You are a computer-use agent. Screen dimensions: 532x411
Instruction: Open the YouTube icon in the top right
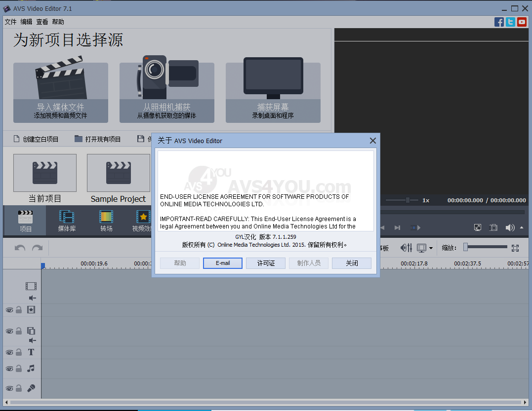522,22
